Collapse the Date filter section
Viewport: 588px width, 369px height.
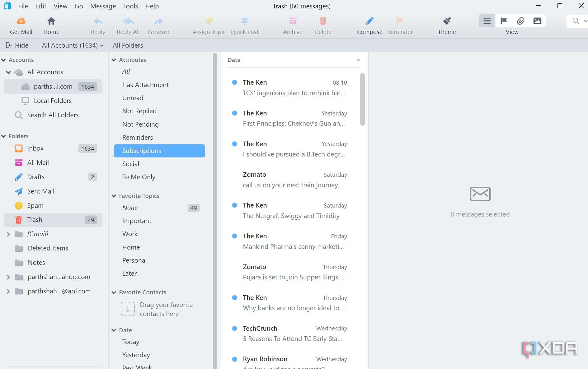pos(114,330)
